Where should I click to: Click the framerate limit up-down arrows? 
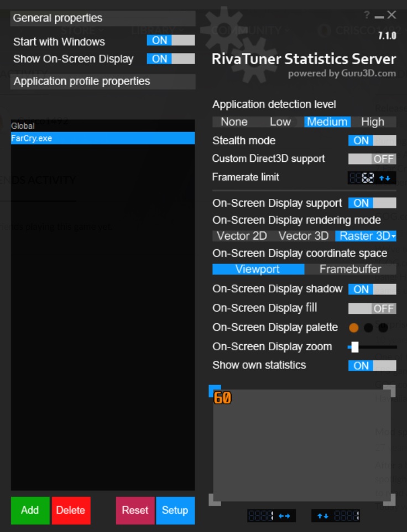point(385,178)
